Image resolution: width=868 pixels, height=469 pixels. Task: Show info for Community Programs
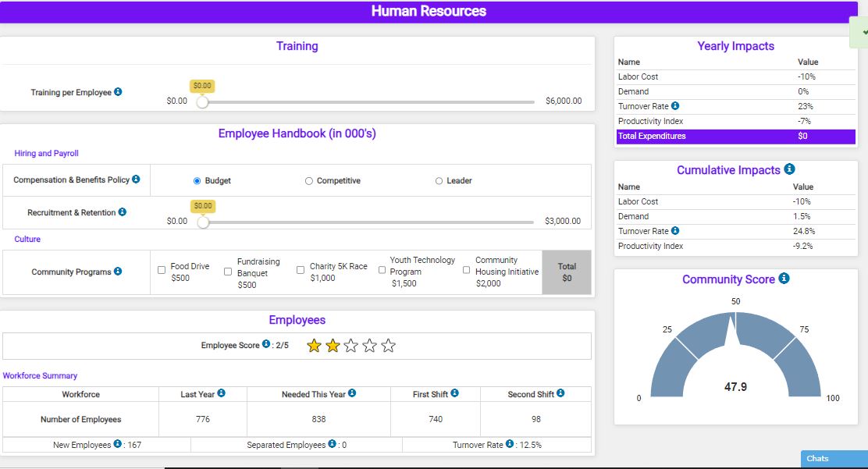118,271
